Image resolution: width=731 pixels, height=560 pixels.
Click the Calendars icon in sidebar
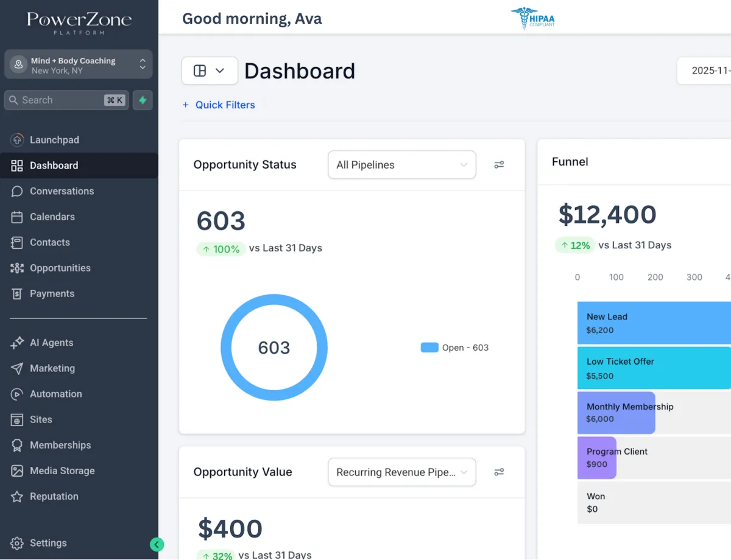point(17,217)
